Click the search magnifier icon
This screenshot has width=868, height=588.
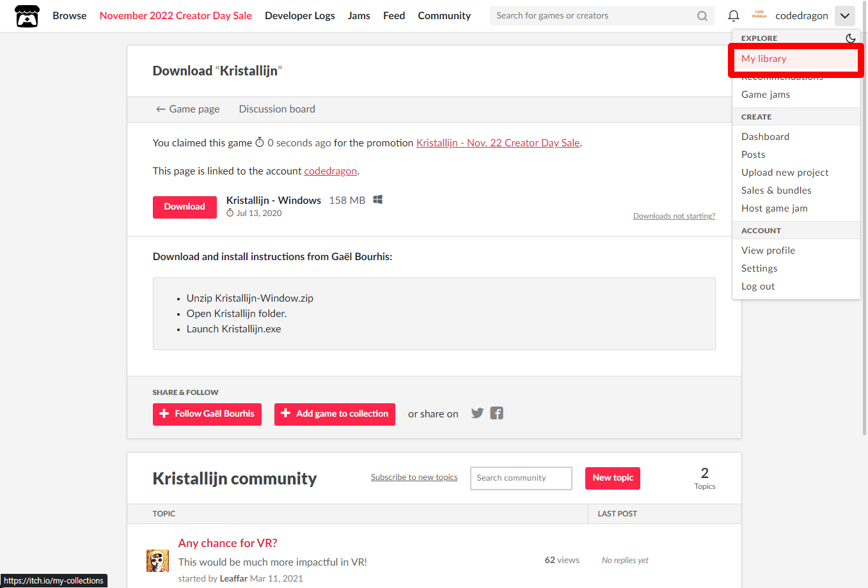coord(702,16)
